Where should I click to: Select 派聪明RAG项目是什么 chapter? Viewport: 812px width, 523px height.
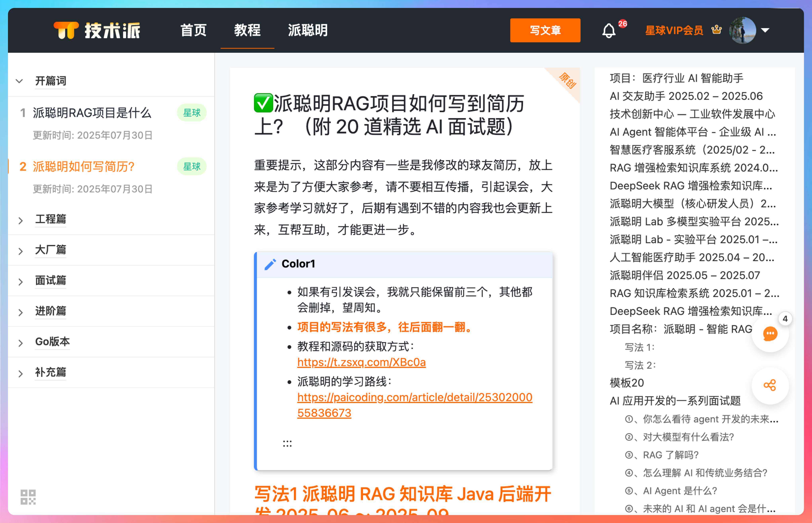pyautogui.click(x=92, y=113)
